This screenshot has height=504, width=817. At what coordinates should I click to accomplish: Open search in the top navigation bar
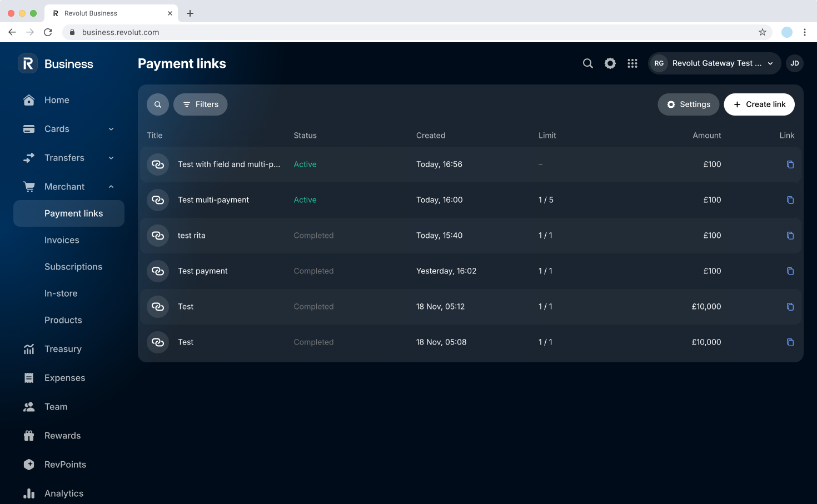[x=587, y=63]
